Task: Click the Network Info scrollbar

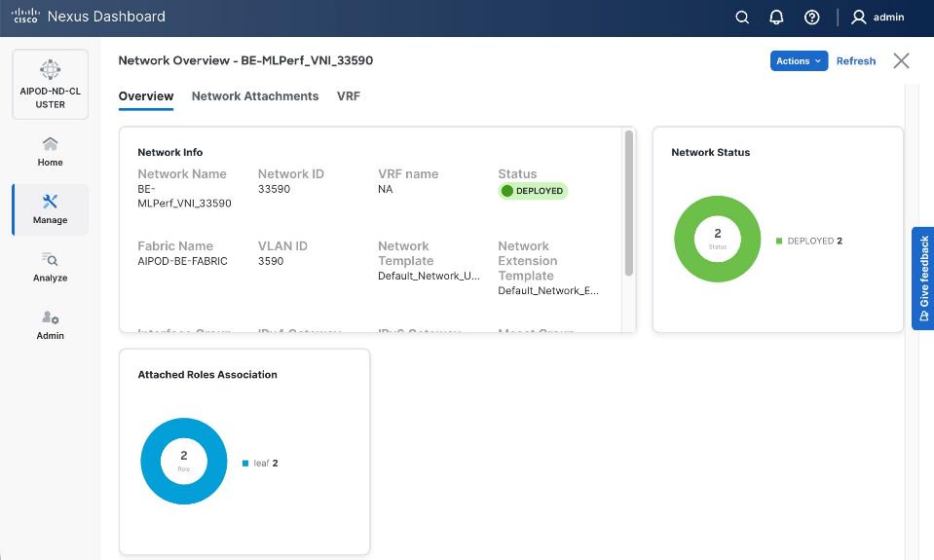Action: click(629, 203)
